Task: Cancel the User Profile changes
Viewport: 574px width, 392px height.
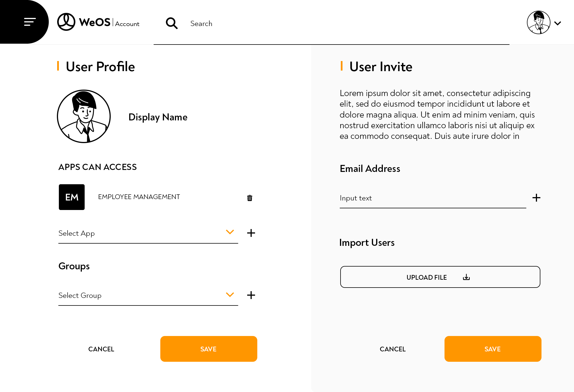Action: 101,349
